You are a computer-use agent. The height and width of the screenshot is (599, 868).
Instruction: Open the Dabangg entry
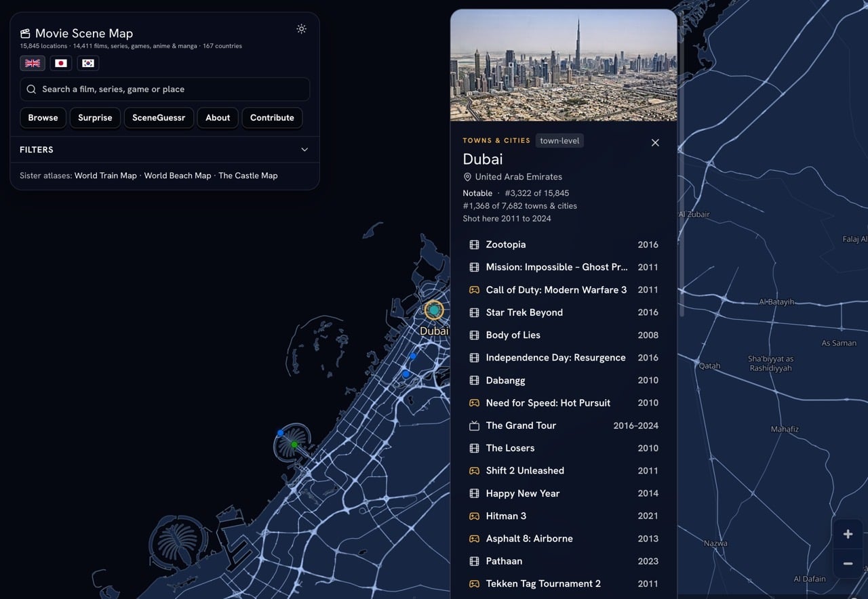tap(564, 380)
